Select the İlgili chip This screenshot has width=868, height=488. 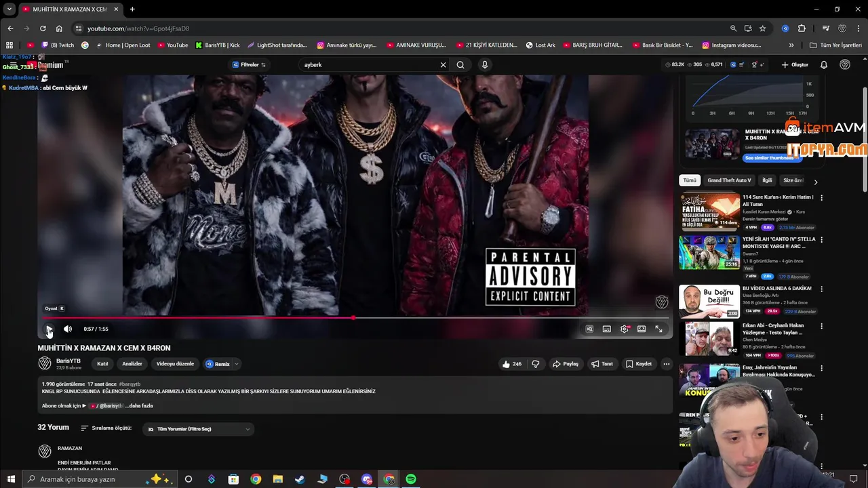point(767,180)
